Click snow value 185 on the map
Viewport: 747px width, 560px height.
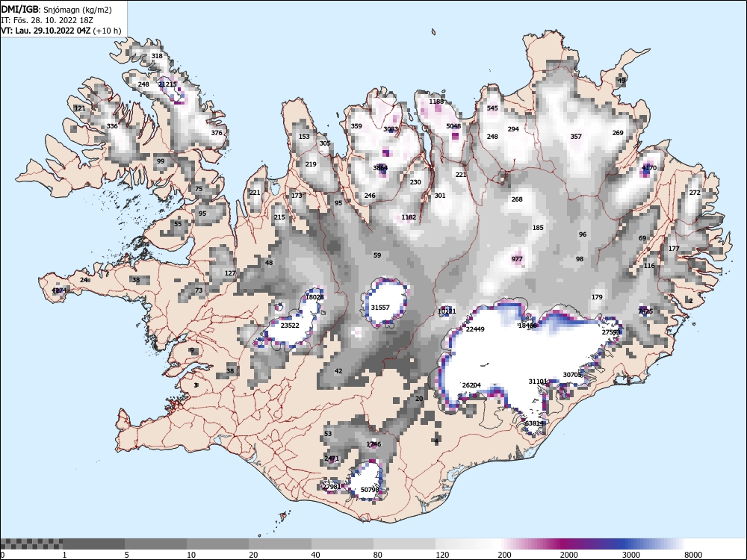(x=538, y=228)
